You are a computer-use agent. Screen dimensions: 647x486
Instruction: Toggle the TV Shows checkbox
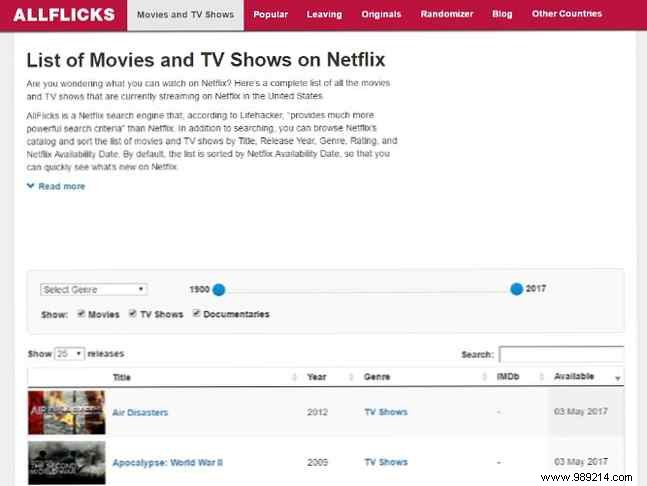point(132,314)
